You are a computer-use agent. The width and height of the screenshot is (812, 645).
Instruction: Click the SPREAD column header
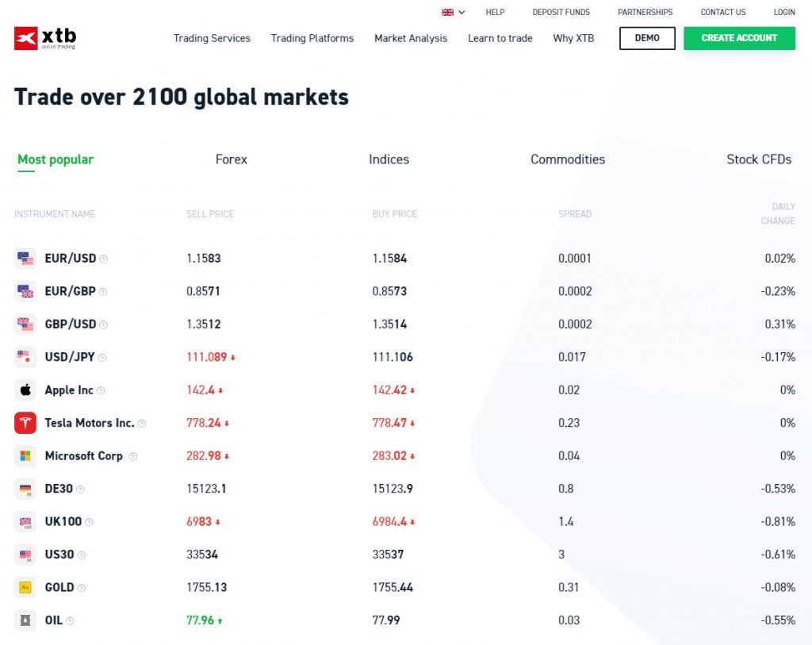tap(575, 214)
